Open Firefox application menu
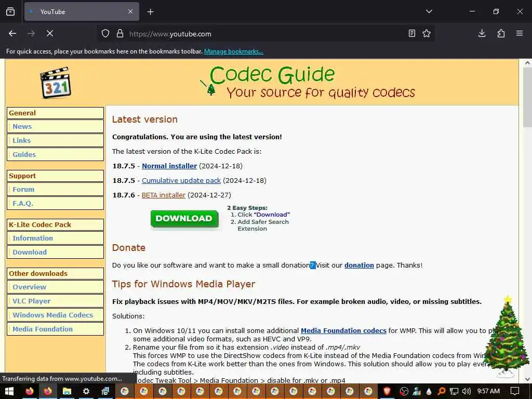 point(520,33)
